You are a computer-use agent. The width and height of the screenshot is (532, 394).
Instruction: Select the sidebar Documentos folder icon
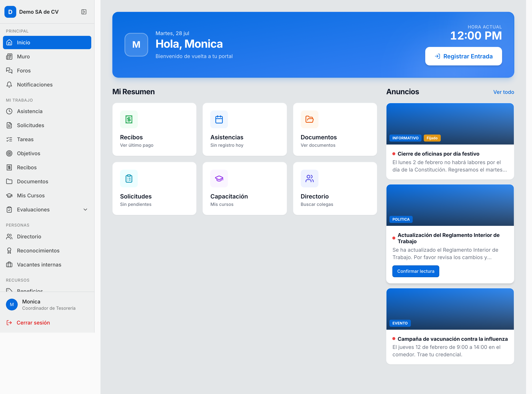9,181
